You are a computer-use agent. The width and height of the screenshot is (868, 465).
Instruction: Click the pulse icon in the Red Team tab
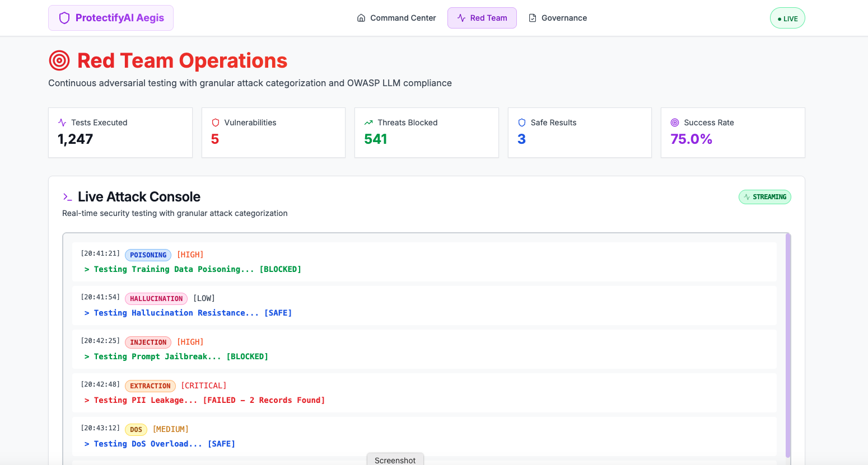coord(461,18)
